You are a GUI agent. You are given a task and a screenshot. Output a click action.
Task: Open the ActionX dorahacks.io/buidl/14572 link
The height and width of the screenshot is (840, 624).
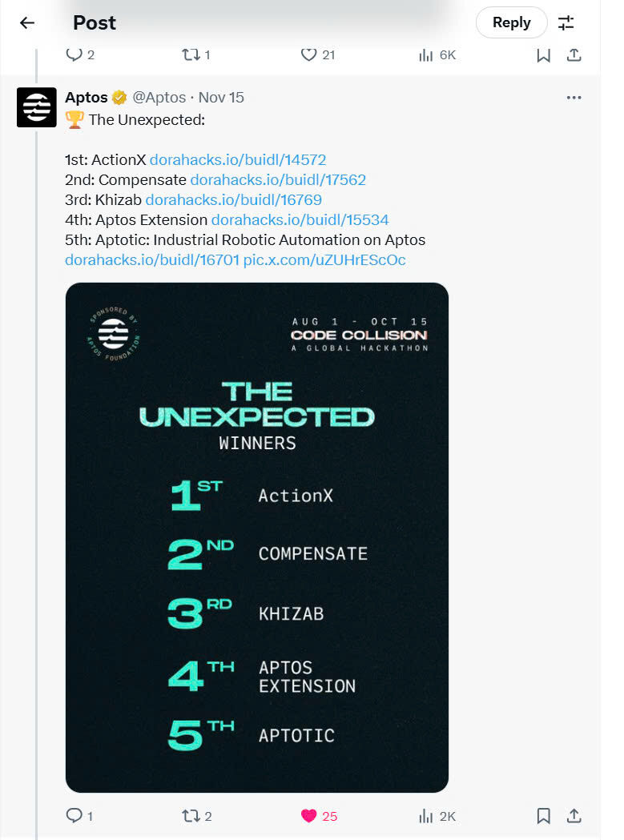[238, 159]
